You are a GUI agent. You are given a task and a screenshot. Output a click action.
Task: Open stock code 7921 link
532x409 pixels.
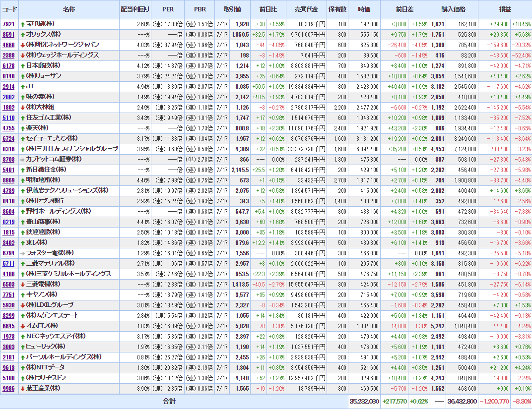click(8, 24)
